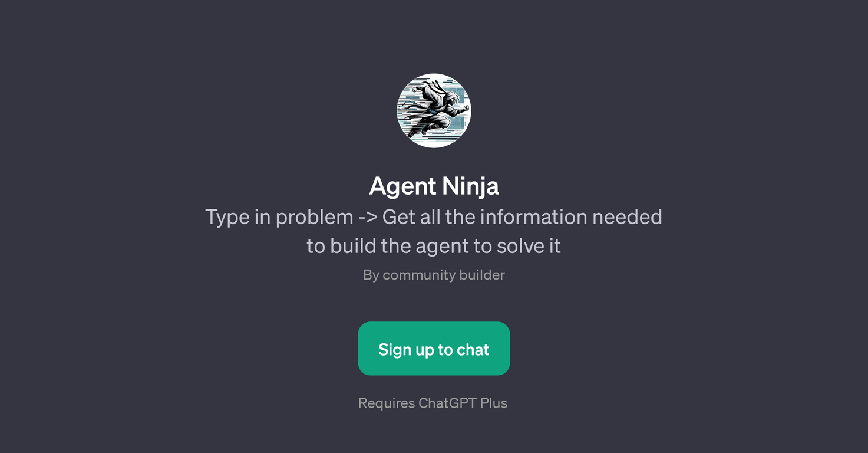The height and width of the screenshot is (453, 868).
Task: Click the word 'builder' in the byline
Action: pos(482,275)
